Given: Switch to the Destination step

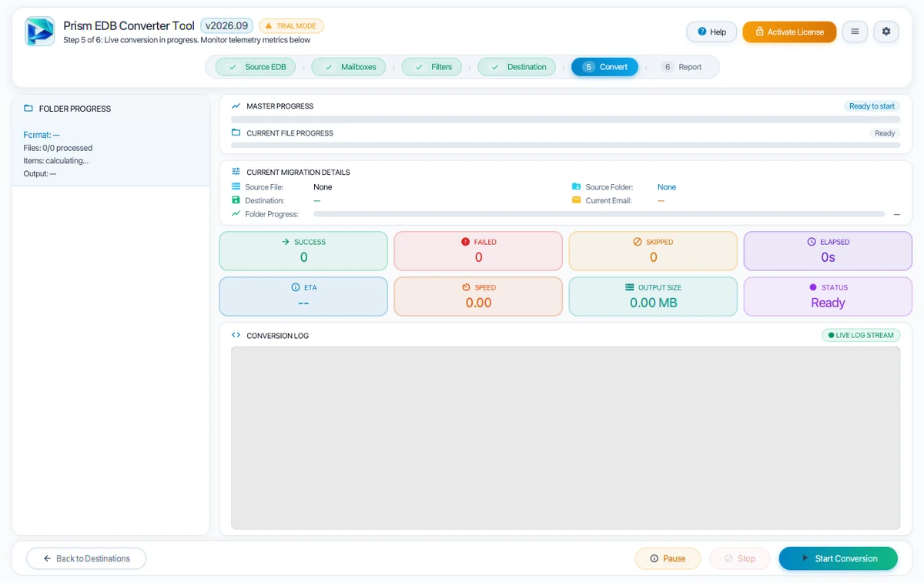Looking at the screenshot, I should click(x=517, y=67).
